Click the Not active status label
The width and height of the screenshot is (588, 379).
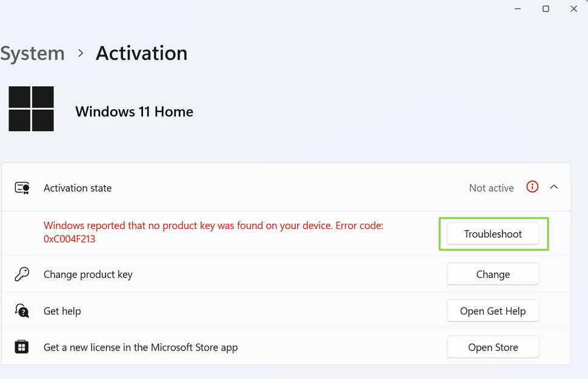pyautogui.click(x=491, y=188)
